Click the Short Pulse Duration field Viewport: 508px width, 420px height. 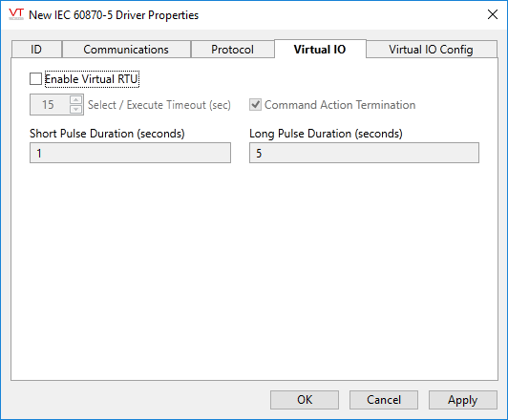pos(130,153)
